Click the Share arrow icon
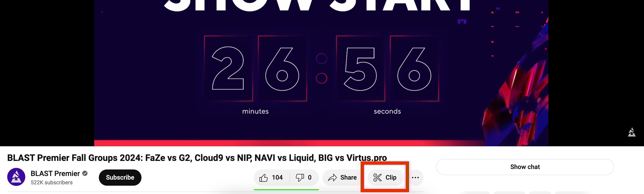This screenshot has height=194, width=644. point(332,178)
